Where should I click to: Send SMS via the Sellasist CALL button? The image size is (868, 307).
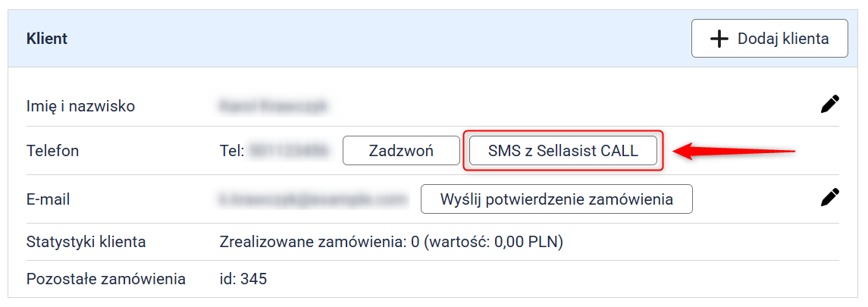[x=562, y=151]
